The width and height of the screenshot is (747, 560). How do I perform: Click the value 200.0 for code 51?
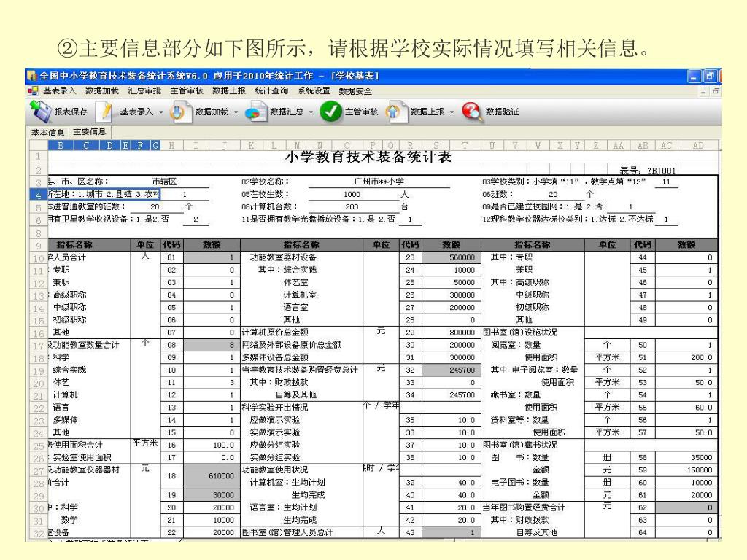tap(686, 357)
